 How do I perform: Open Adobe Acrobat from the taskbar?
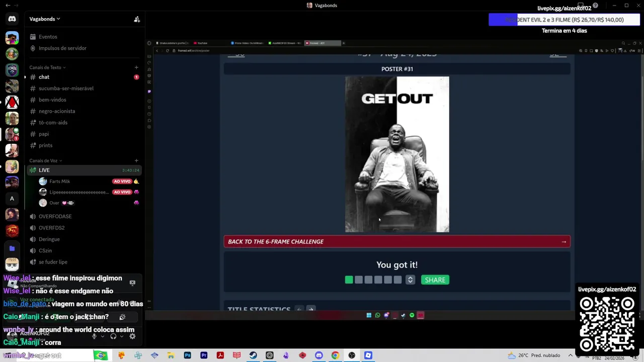220,355
